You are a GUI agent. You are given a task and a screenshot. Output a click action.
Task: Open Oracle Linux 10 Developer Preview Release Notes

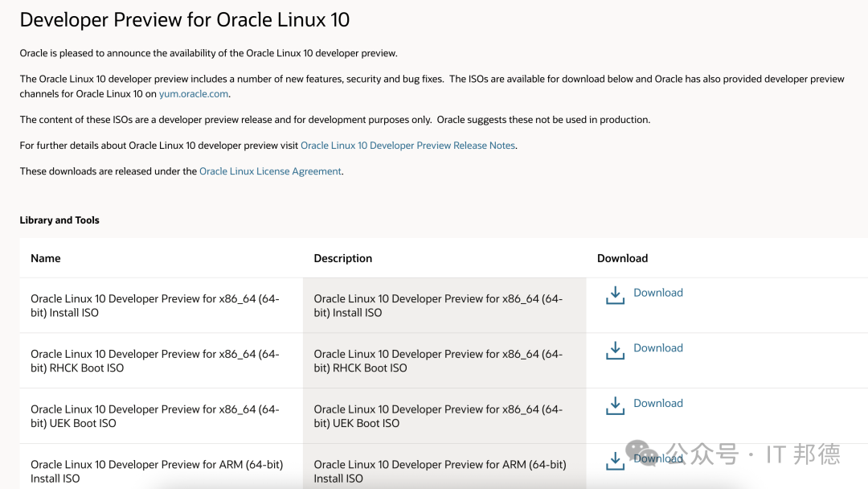(408, 145)
